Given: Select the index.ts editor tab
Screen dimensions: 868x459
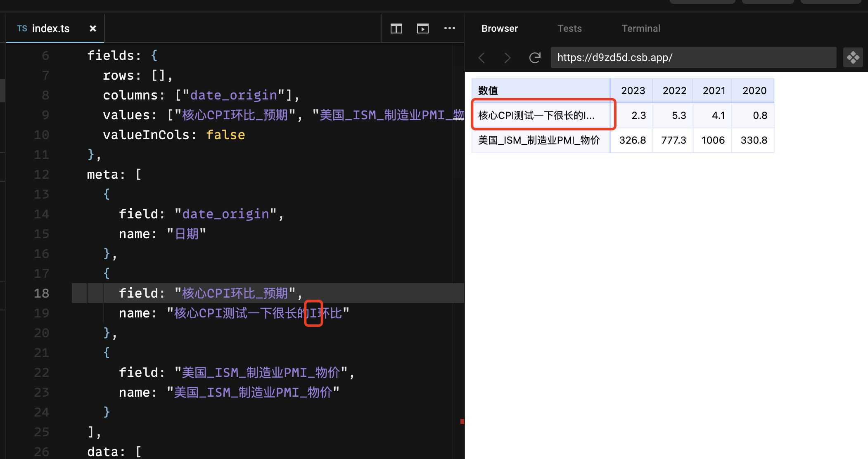Looking at the screenshot, I should pos(51,28).
